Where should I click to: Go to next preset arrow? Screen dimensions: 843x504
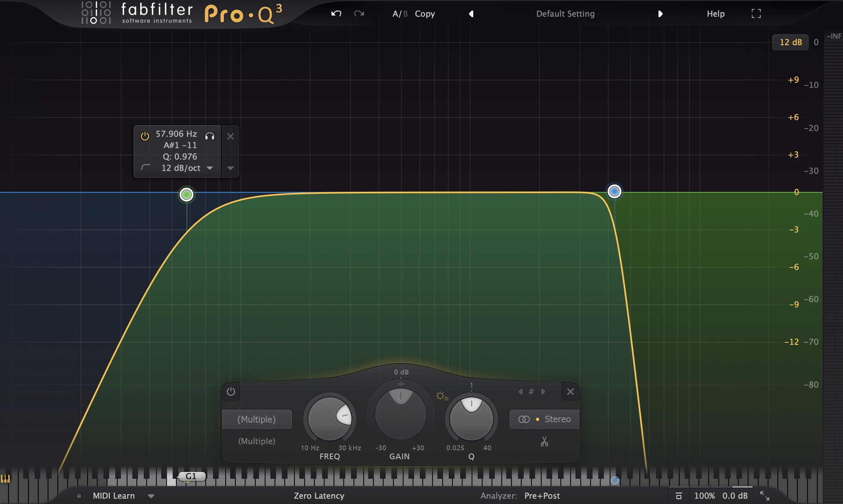[660, 14]
